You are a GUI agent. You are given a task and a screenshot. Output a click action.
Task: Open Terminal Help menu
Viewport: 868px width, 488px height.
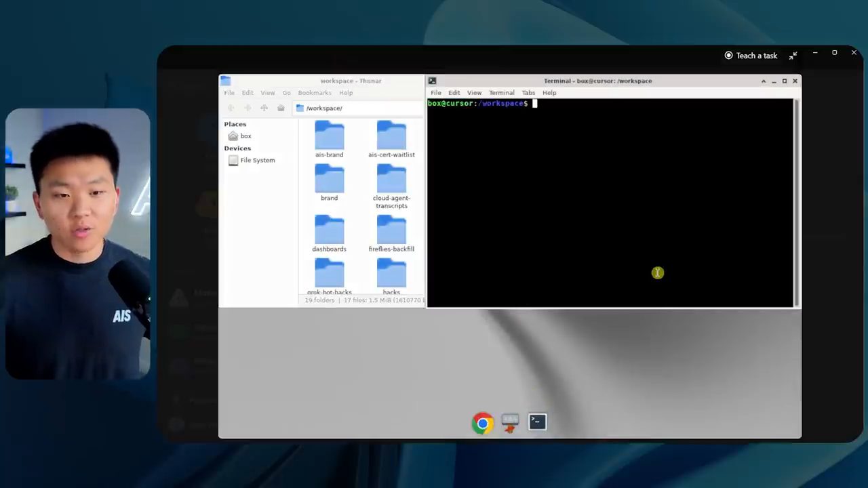[x=549, y=93]
